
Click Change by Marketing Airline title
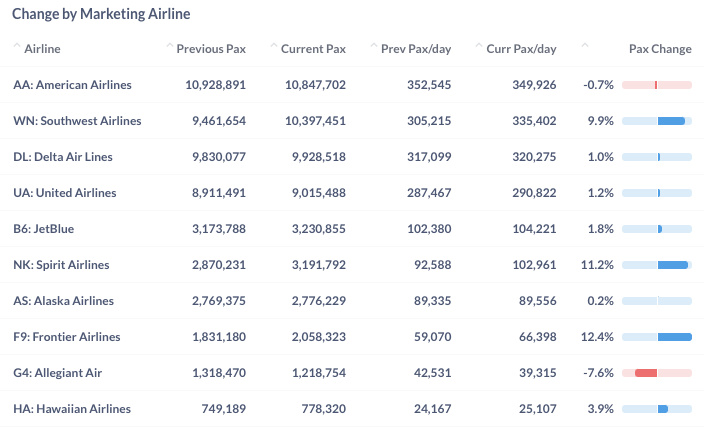[x=101, y=15]
